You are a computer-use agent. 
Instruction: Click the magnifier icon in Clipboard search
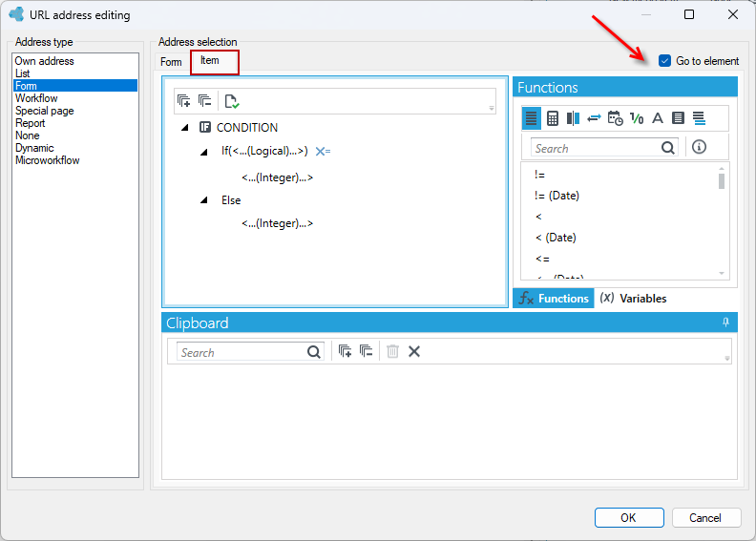(x=314, y=352)
